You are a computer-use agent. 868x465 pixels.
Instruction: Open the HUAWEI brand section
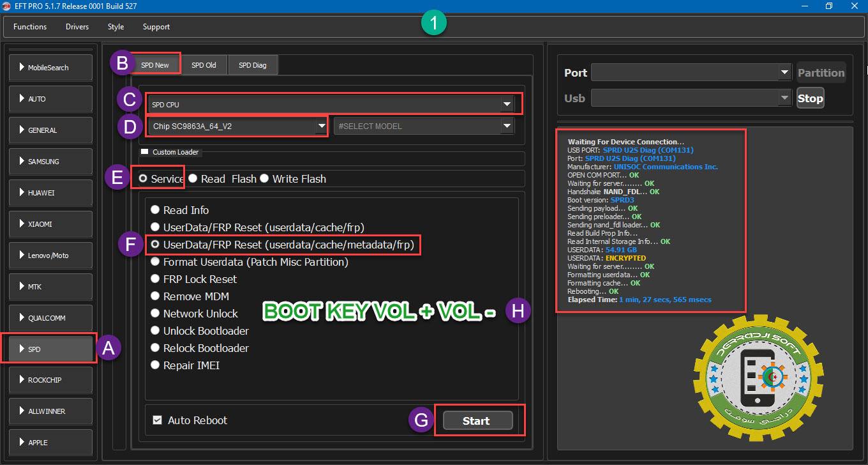[x=50, y=193]
